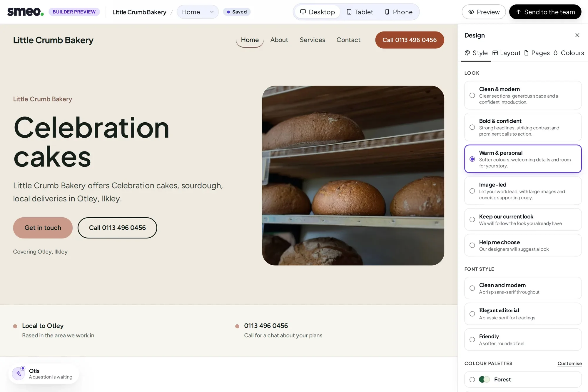This screenshot has height=392, width=588.
Task: Click the Customise palettes link
Action: pyautogui.click(x=569, y=363)
